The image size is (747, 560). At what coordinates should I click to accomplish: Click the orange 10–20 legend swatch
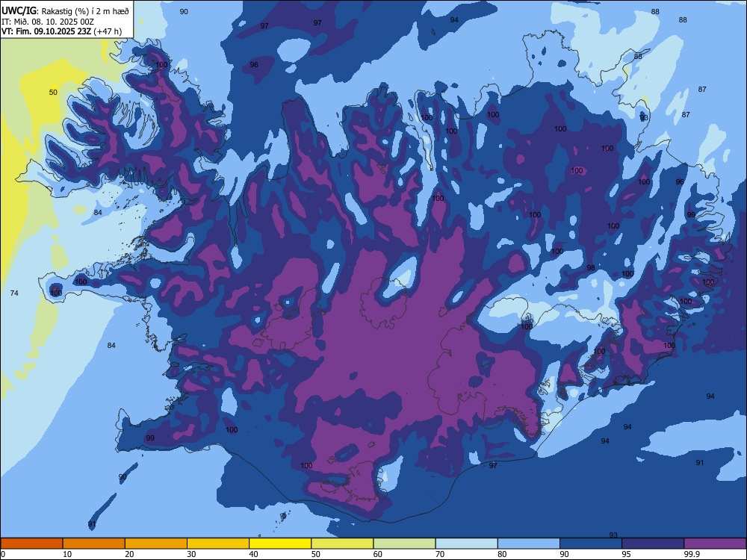point(94,544)
